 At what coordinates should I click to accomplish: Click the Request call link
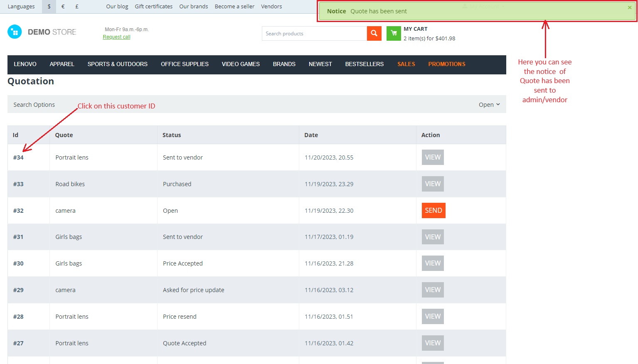[x=117, y=37]
